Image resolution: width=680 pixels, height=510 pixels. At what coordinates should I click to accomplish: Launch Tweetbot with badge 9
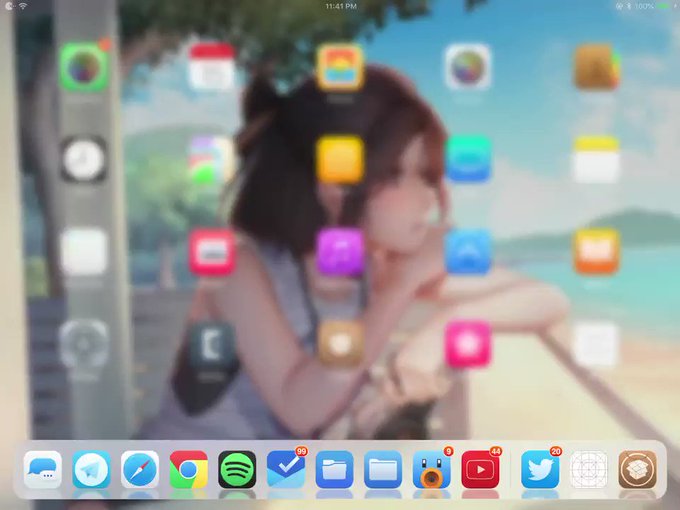(432, 469)
